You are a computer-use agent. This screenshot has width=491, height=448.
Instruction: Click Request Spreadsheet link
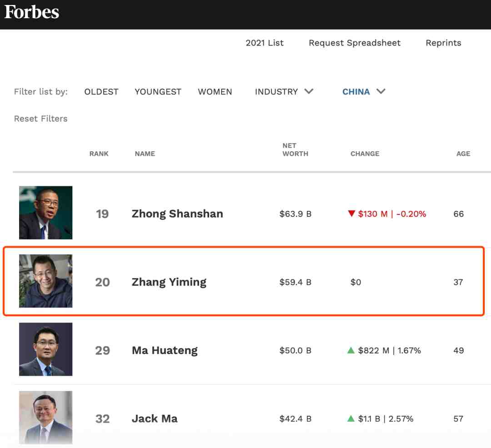[x=355, y=43]
